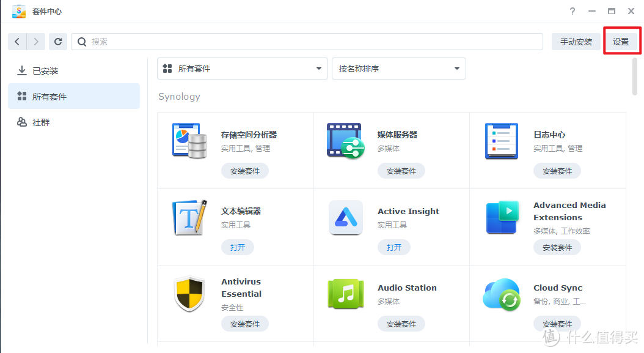Click the vertical scrollbar thumb

click(635, 76)
